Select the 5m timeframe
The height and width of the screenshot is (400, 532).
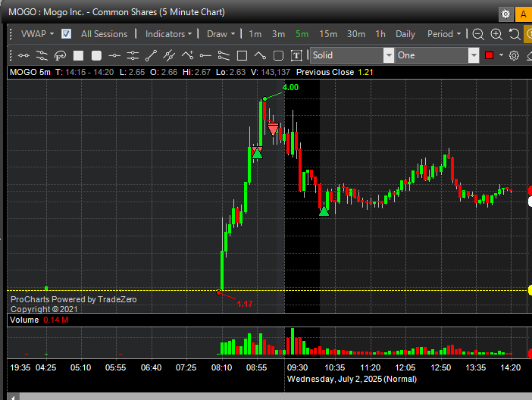(302, 34)
